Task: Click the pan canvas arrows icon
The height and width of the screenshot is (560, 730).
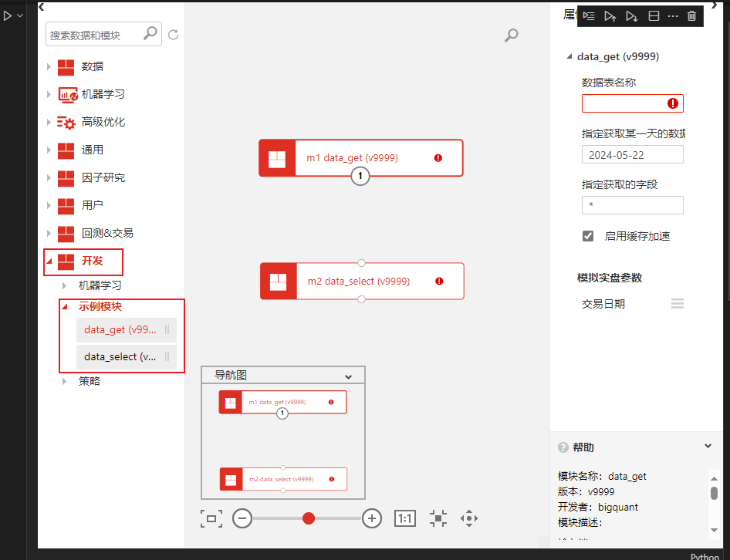Action: 469,518
